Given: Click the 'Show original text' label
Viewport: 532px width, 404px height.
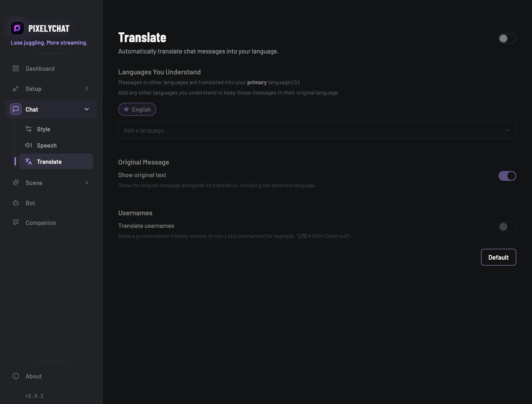Looking at the screenshot, I should point(142,175).
